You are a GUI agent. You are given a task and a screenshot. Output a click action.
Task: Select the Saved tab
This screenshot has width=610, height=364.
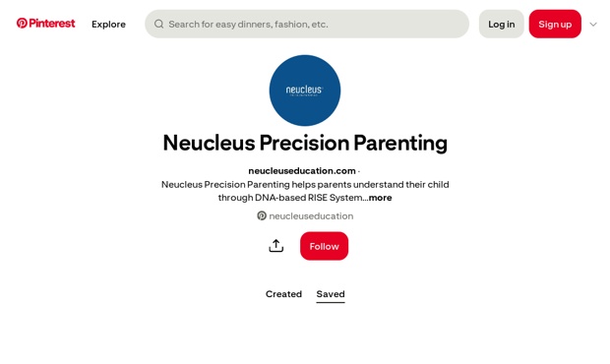click(x=331, y=294)
